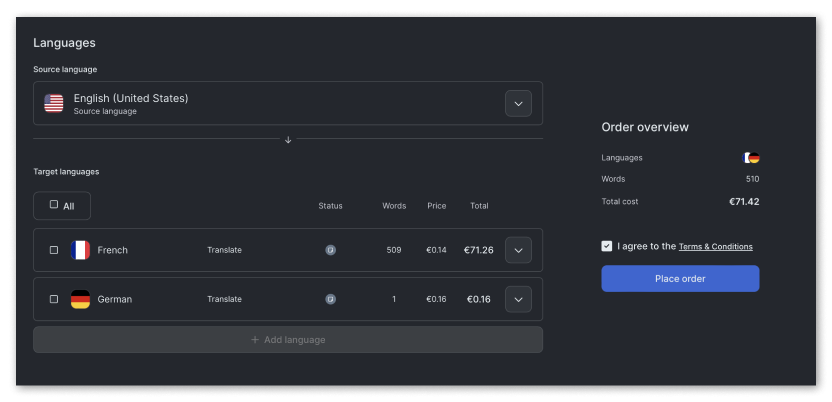Click the language flags in Order overview

coord(751,158)
